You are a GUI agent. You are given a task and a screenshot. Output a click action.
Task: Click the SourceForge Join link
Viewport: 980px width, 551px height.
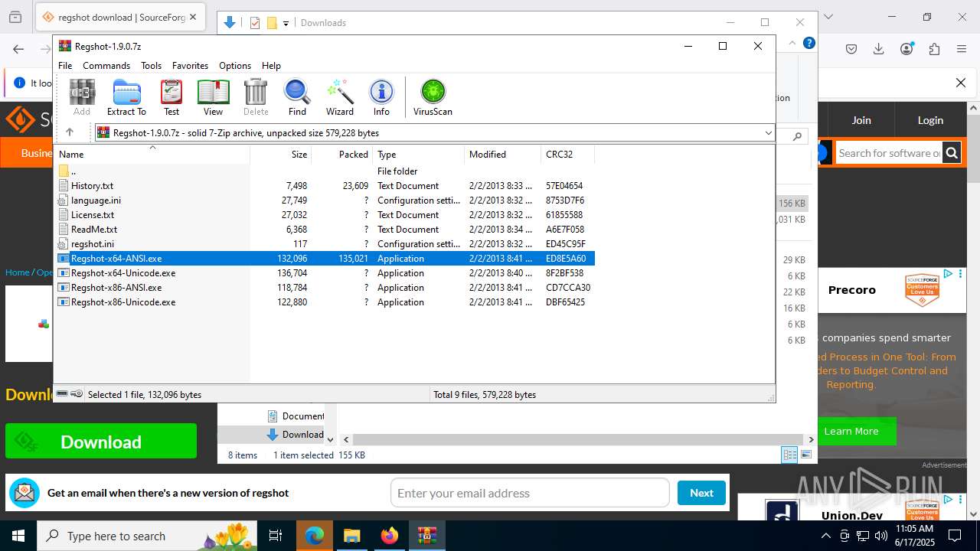click(861, 120)
